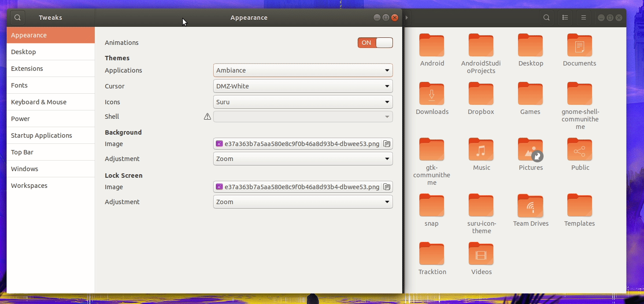Go to Fonts section

(x=51, y=85)
